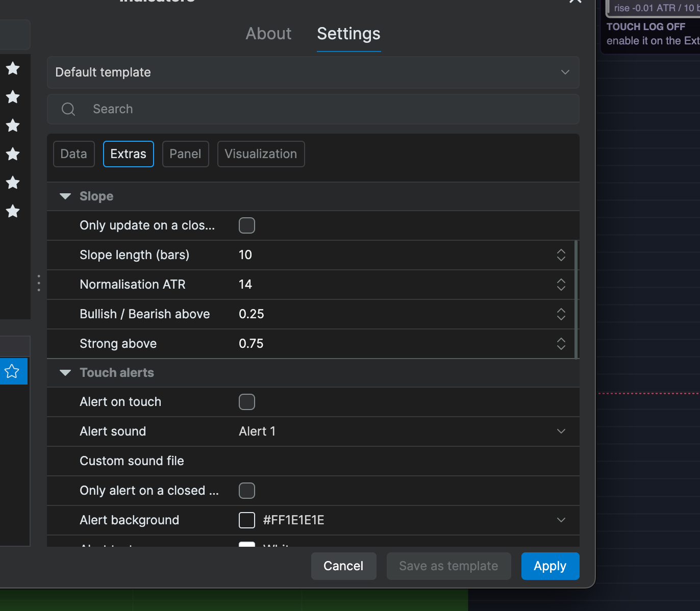Click the Normalisation ATR value 14
The image size is (700, 611).
[245, 285]
